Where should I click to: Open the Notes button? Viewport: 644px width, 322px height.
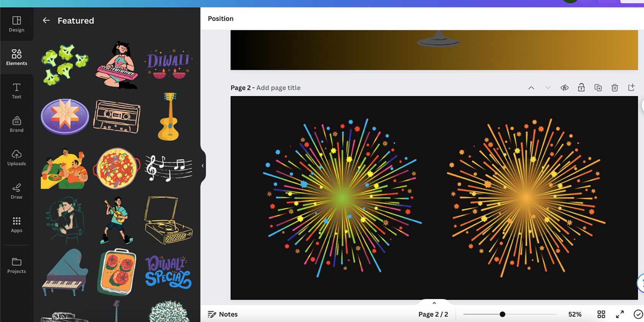pos(223,314)
